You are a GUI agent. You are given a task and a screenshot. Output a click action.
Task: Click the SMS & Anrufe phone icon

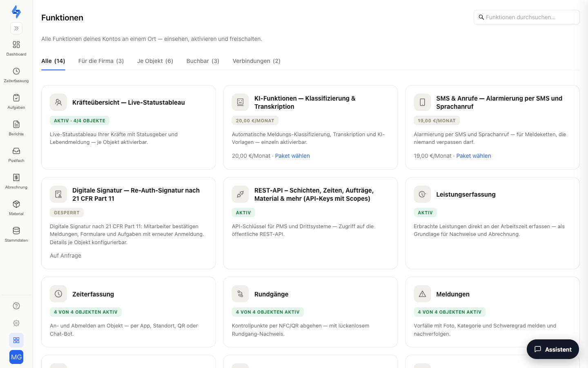[x=422, y=102]
